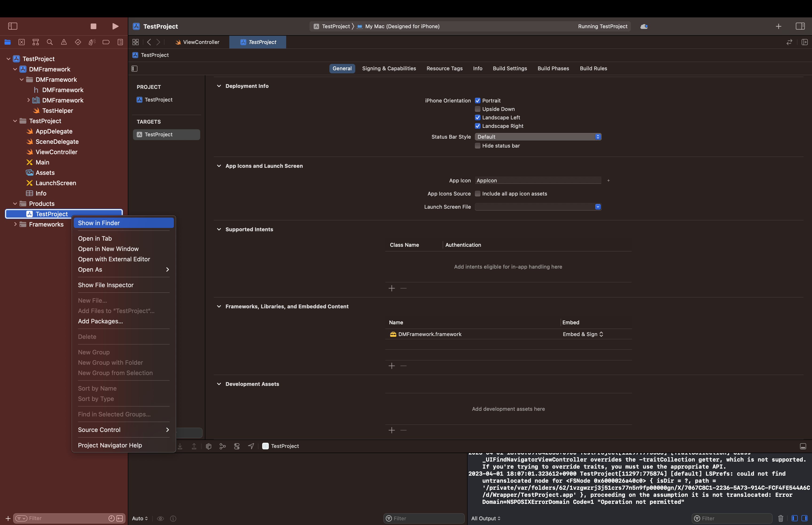Click the trash icon to clear the console
Screen dimensions: 812x525
[x=781, y=518]
